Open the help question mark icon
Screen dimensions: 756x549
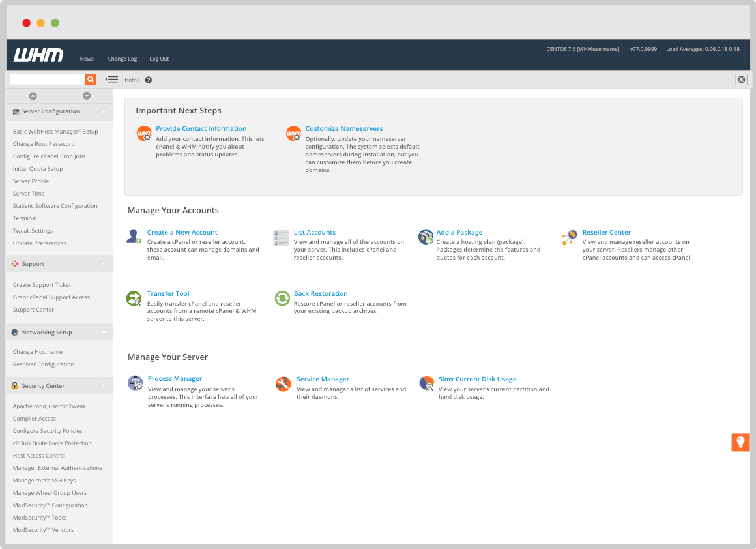149,80
